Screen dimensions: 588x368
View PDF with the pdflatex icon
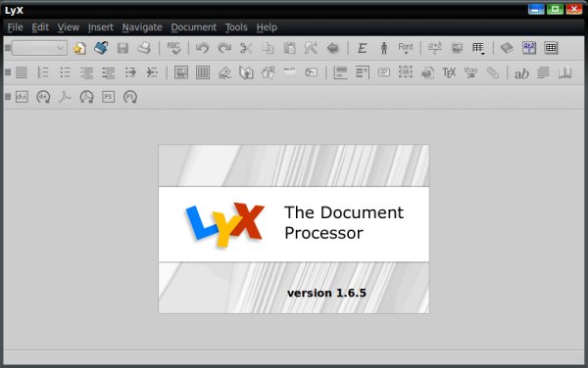(65, 97)
